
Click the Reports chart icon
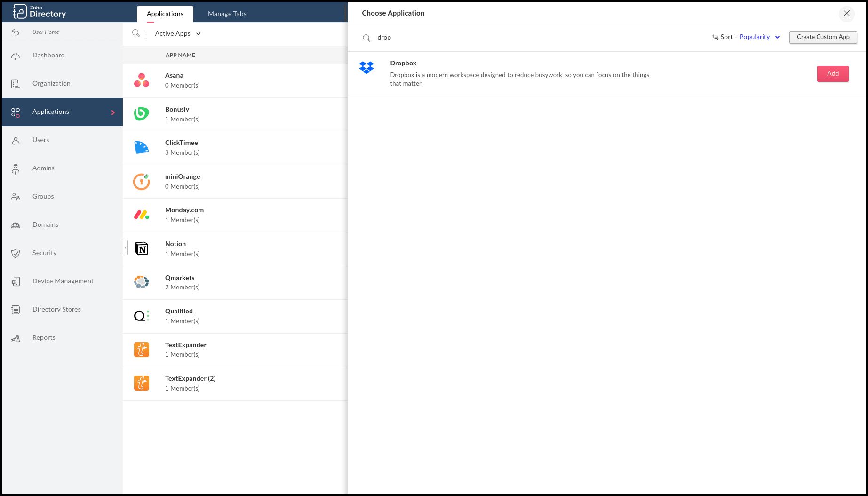(16, 338)
